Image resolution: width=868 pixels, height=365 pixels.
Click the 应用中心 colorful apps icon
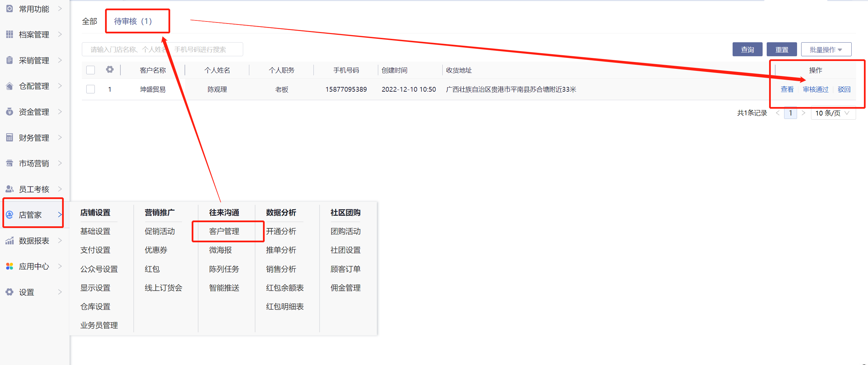[10, 266]
